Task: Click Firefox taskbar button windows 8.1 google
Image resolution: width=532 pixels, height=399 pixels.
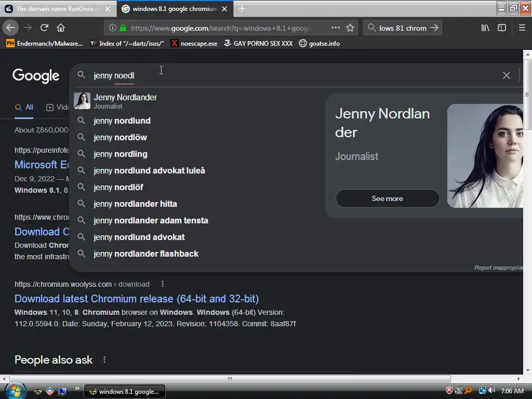Action: tap(125, 392)
